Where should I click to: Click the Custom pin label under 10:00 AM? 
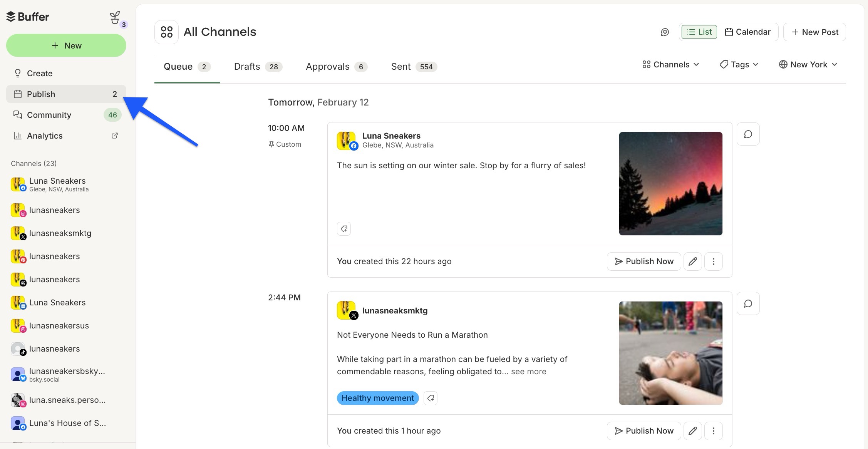(x=285, y=144)
